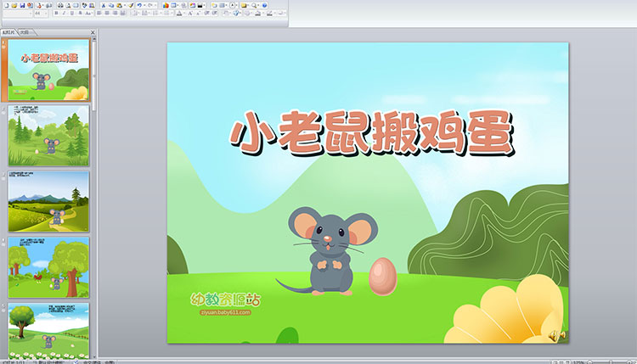The image size is (637, 364).
Task: Select the gray mouse image on the slide
Action: coord(327,251)
